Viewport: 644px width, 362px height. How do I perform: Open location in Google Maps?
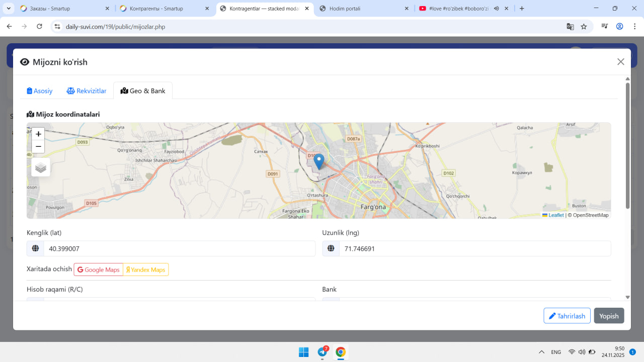click(x=99, y=270)
